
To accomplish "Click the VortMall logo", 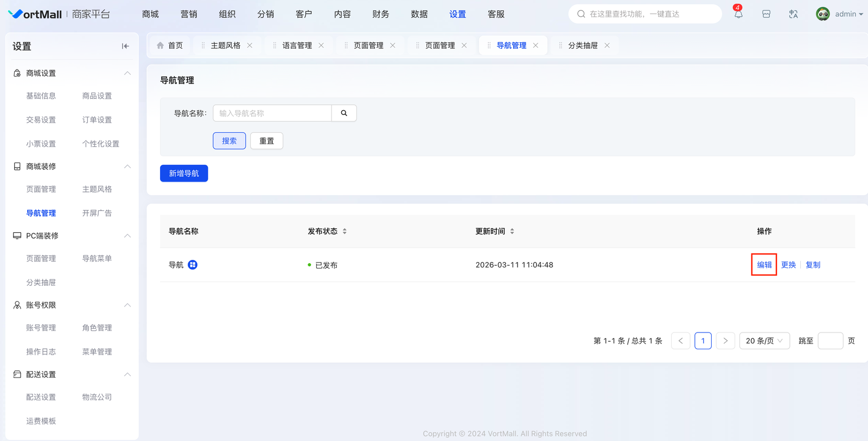I will pos(35,14).
